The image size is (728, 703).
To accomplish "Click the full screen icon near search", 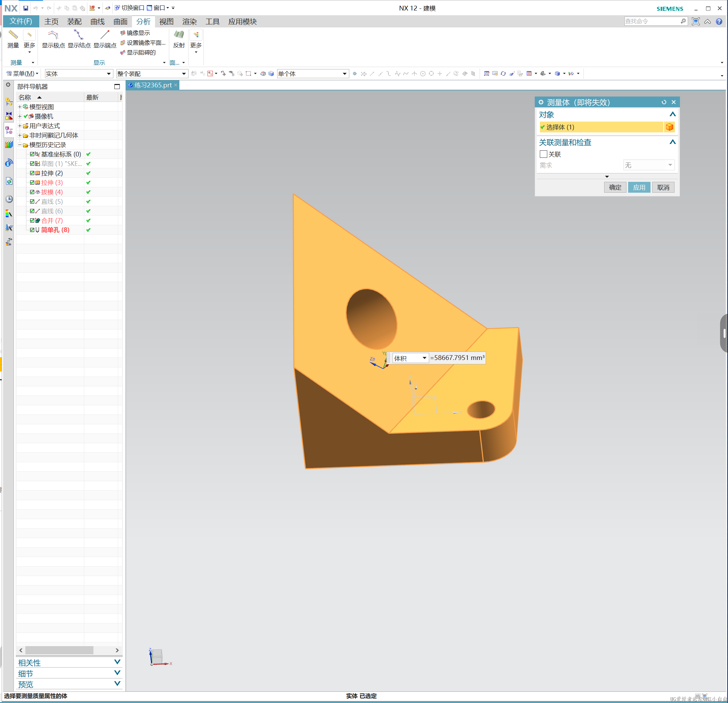I will tap(696, 21).
